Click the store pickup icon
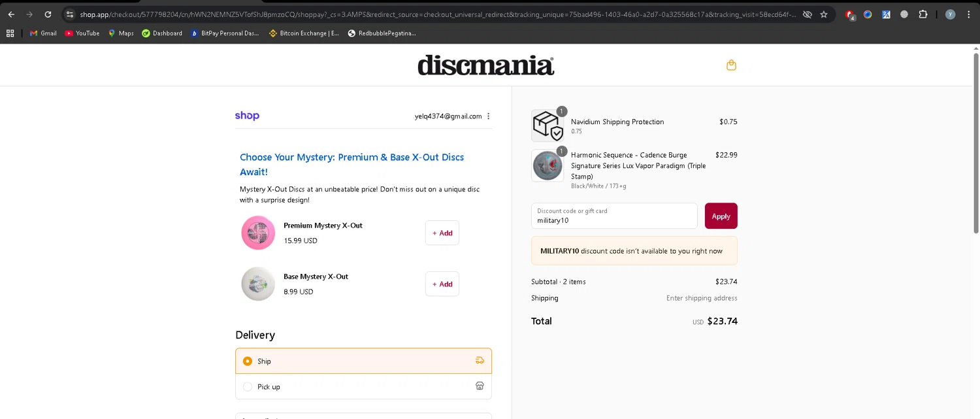The width and height of the screenshot is (980, 419). (x=480, y=386)
